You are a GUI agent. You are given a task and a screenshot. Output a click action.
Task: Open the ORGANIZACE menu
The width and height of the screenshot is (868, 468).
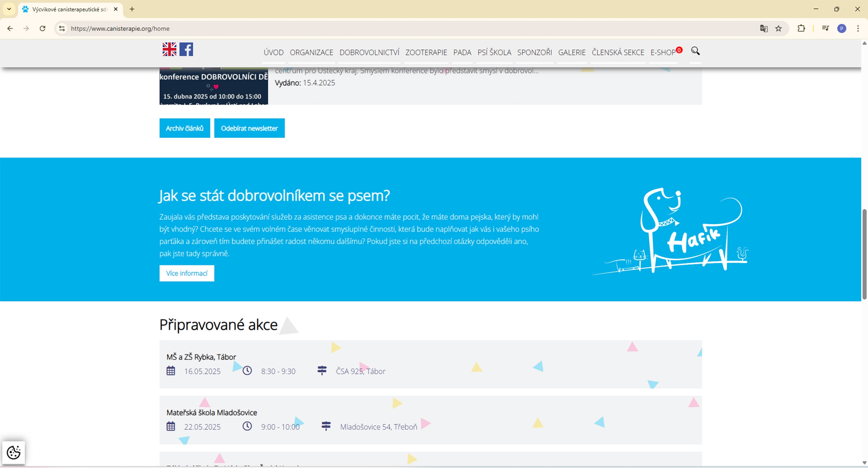click(x=311, y=52)
